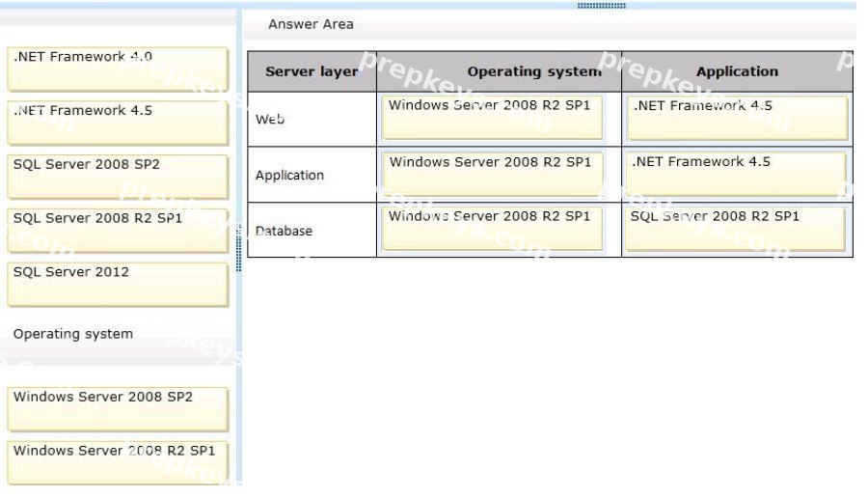Screen dimensions: 868x498
Task: Click the Application row .NET Framework 4.5 box
Action: pos(736,174)
